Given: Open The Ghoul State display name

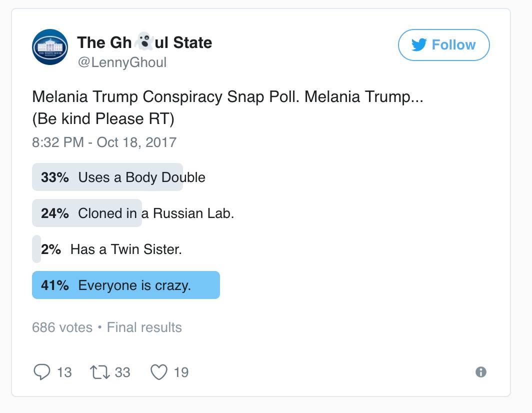Looking at the screenshot, I should (144, 42).
